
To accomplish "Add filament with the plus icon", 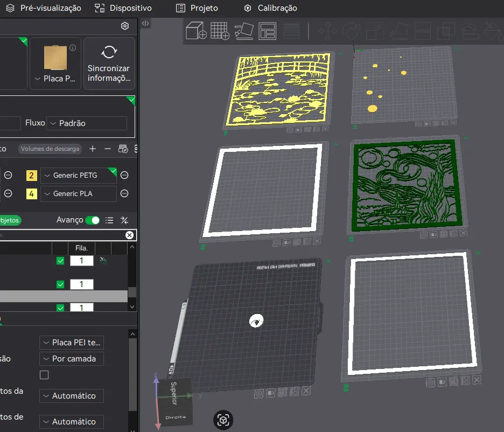I will (x=93, y=149).
